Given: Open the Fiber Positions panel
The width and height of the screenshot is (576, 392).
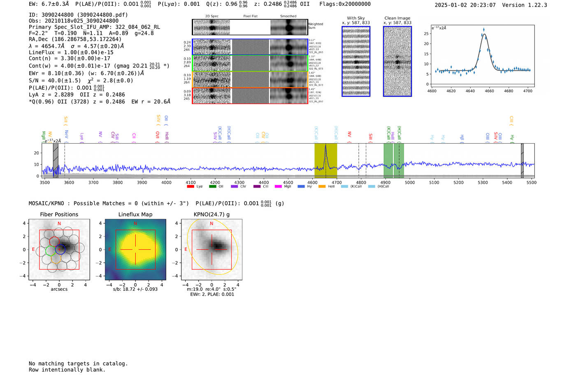Looking at the screenshot, I should coord(59,250).
